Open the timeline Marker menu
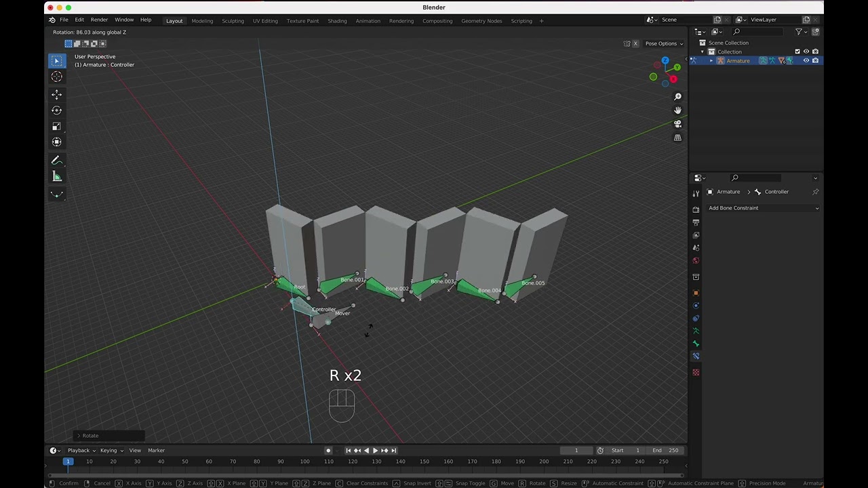 pyautogui.click(x=156, y=451)
